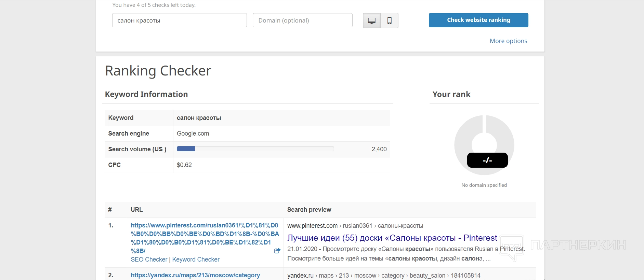Image resolution: width=644 pixels, height=280 pixels.
Task: Select desktop device search mode
Action: [372, 20]
